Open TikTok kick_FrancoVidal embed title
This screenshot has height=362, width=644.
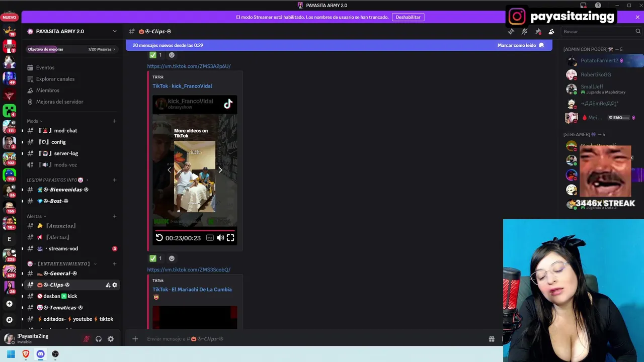pyautogui.click(x=182, y=86)
